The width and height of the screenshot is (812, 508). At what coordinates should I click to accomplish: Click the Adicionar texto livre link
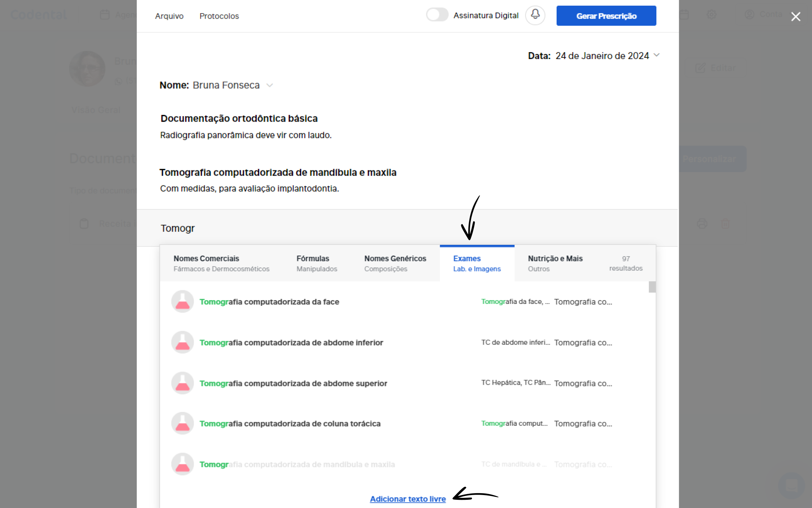[408, 499]
